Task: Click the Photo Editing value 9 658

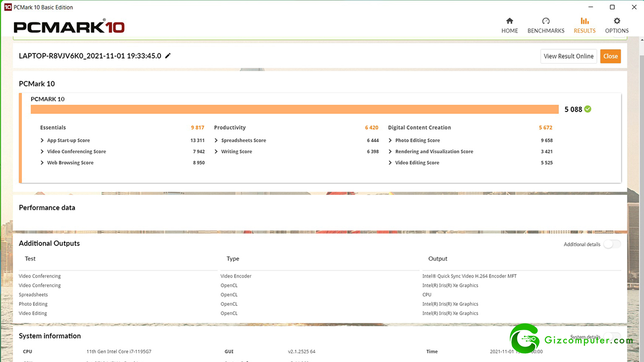Action: pyautogui.click(x=547, y=140)
